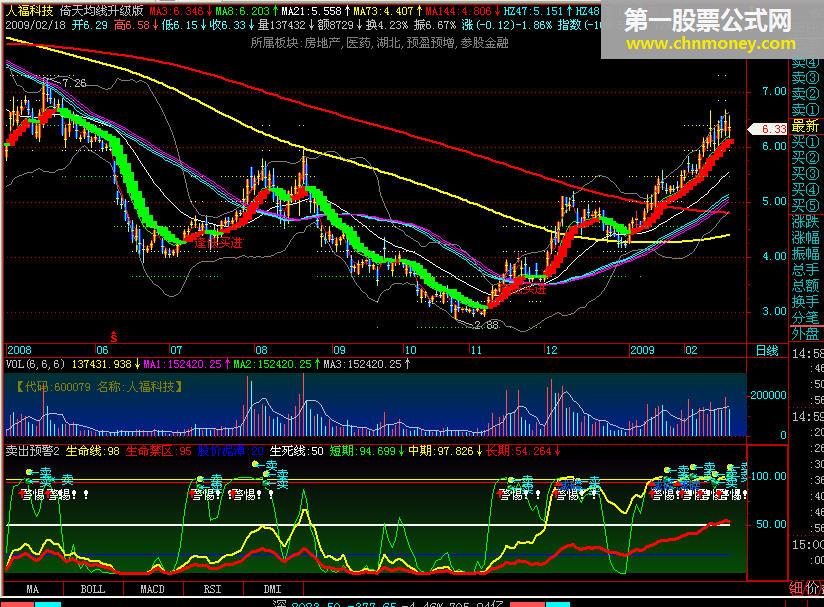
Task: Click the 11 month marker
Action: [476, 350]
